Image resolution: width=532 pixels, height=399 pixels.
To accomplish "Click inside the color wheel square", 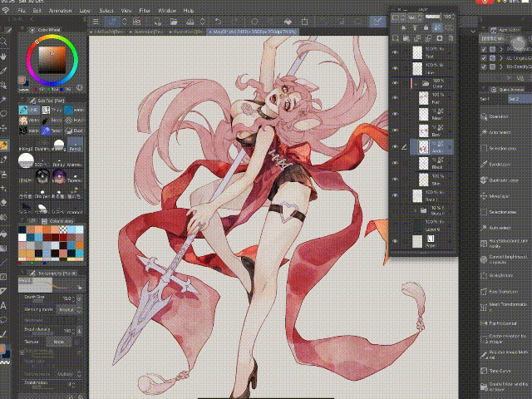I will [52, 60].
